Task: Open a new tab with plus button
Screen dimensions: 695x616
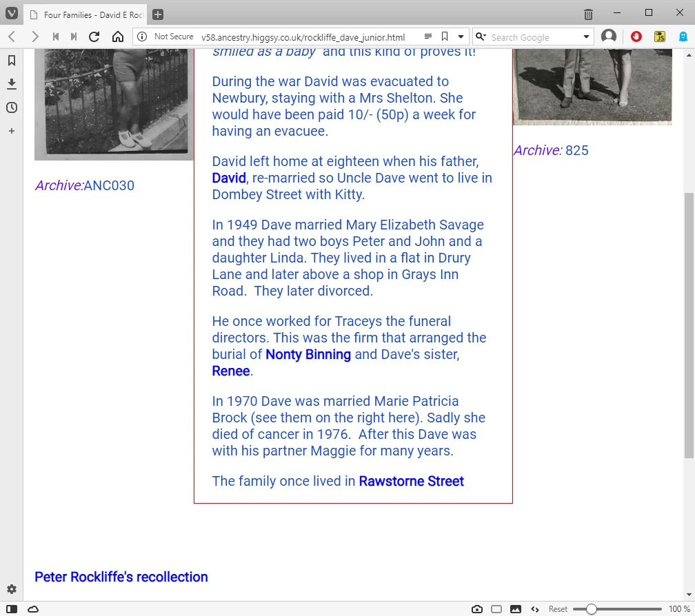Action: point(158,14)
